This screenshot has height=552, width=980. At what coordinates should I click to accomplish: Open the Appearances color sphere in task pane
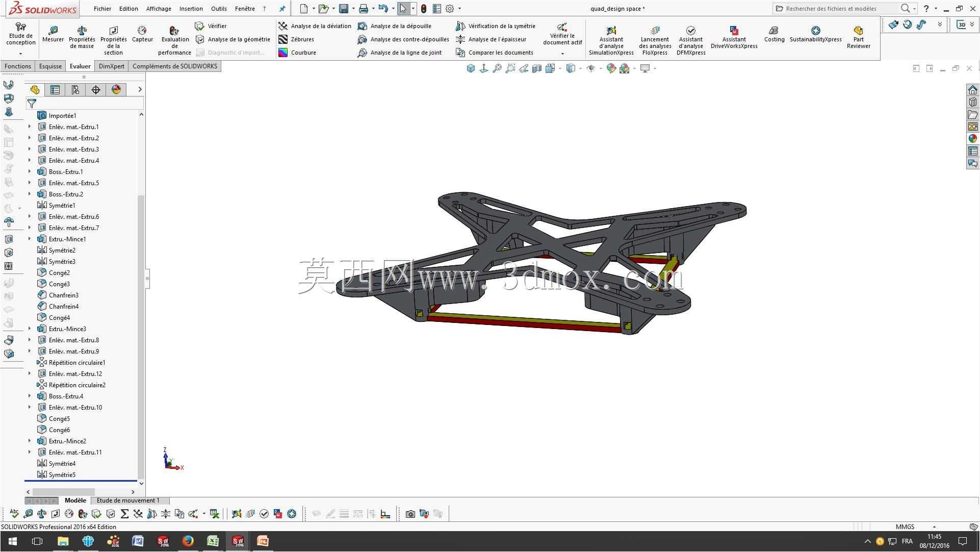tap(973, 139)
